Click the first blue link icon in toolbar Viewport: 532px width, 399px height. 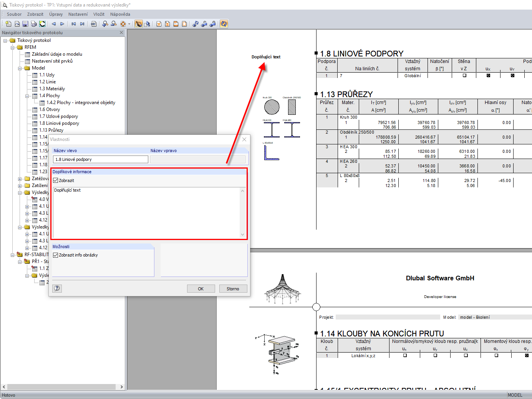click(x=196, y=24)
